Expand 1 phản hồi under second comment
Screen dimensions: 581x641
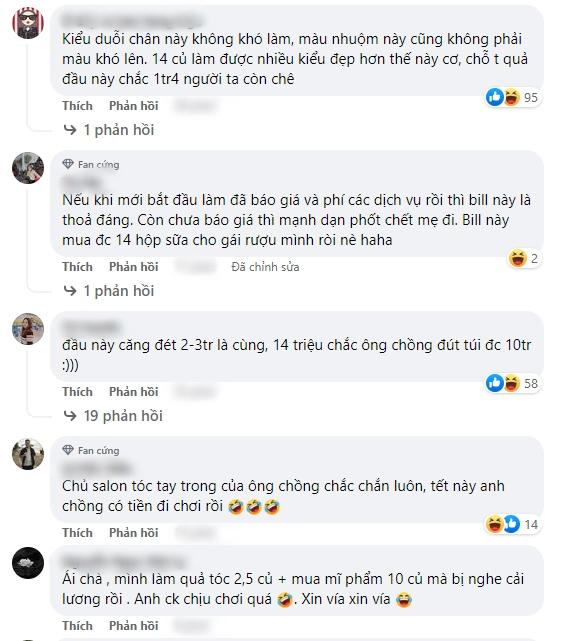[109, 291]
